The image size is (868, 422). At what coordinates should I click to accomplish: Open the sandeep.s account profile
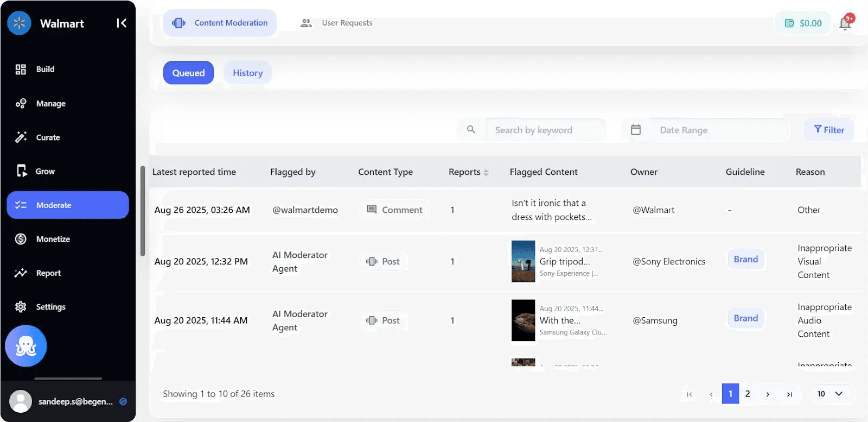coord(68,402)
